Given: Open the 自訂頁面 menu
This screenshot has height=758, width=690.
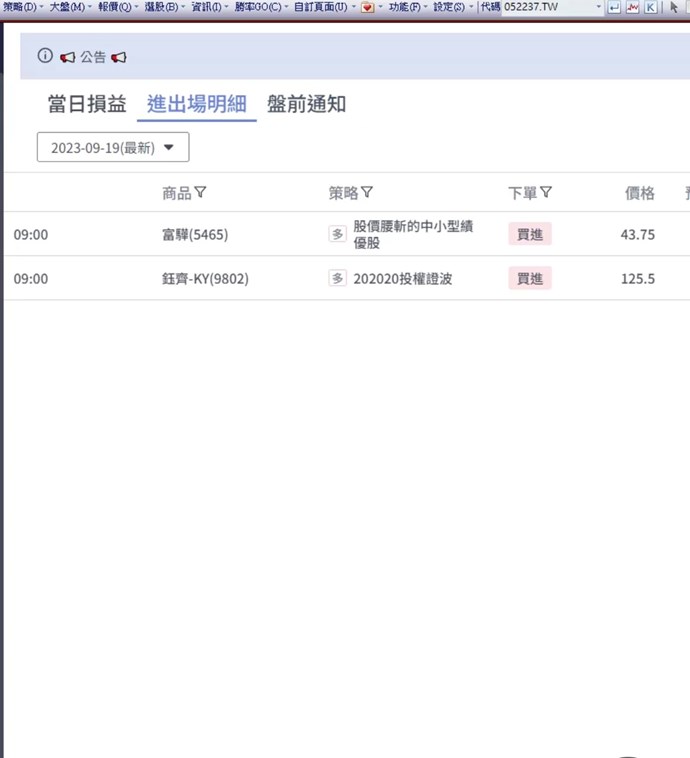Looking at the screenshot, I should click(320, 7).
